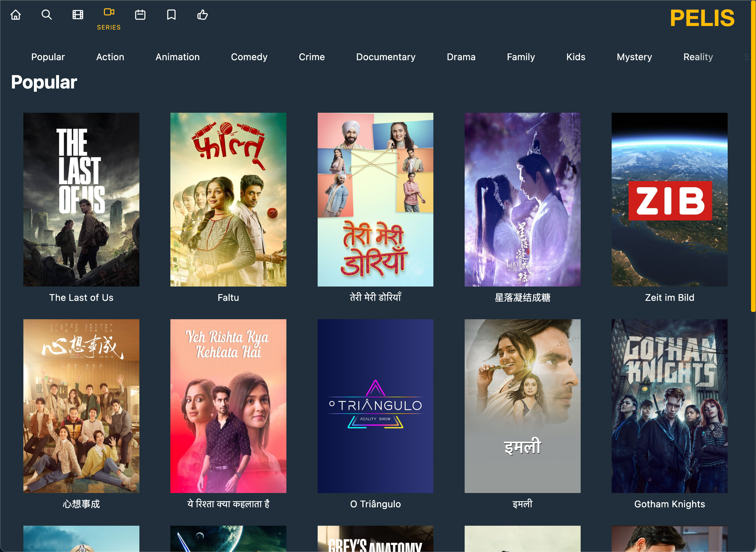Open the 心想事成 poster
The width and height of the screenshot is (756, 552).
click(x=81, y=406)
